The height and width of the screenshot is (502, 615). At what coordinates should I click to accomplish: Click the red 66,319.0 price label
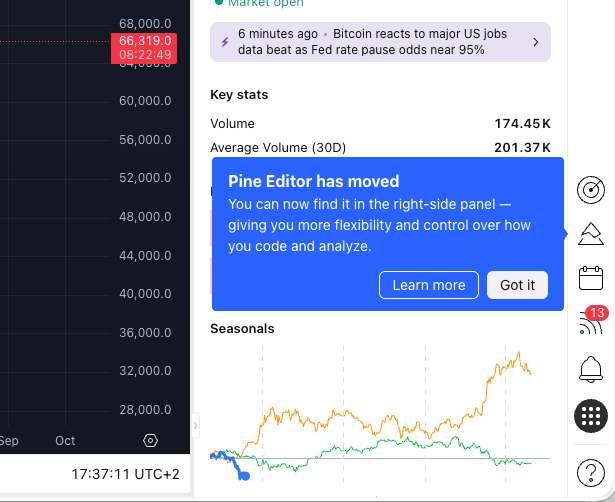point(145,47)
